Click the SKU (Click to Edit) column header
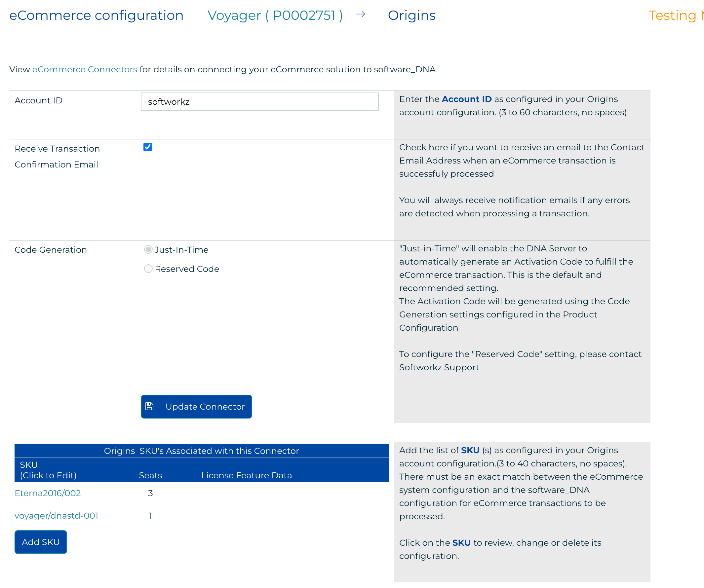Screen dimensions: 704x588 (x=48, y=470)
